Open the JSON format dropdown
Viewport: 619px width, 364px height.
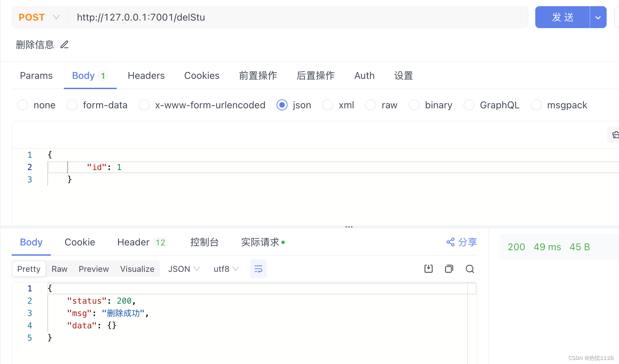tap(184, 269)
